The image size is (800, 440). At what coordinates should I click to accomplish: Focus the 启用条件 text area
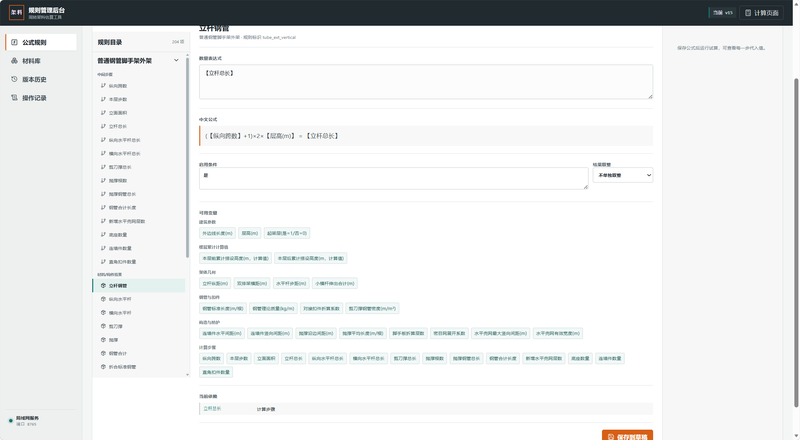coord(393,179)
